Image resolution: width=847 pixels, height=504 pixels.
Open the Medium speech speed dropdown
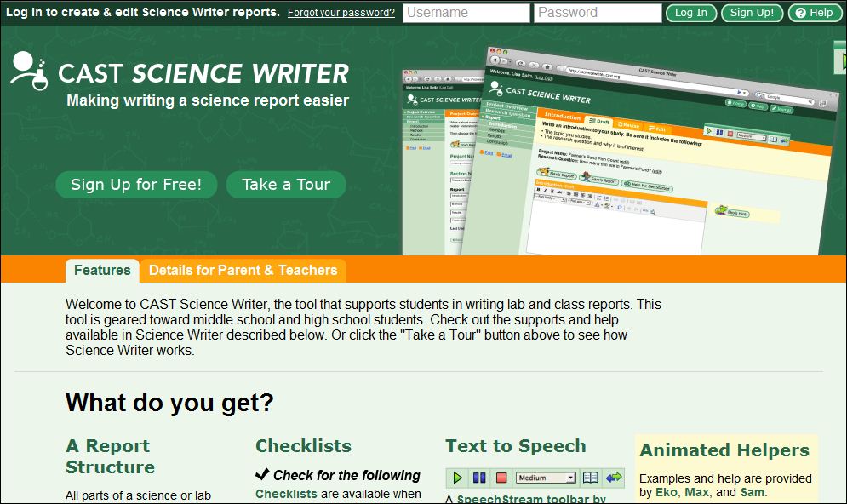tap(546, 478)
